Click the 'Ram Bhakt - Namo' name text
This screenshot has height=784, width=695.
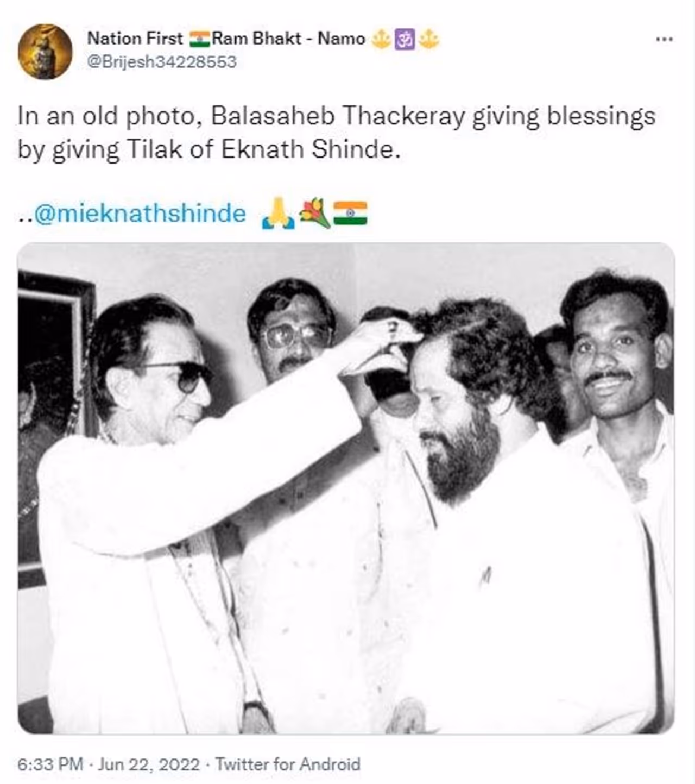click(288, 39)
